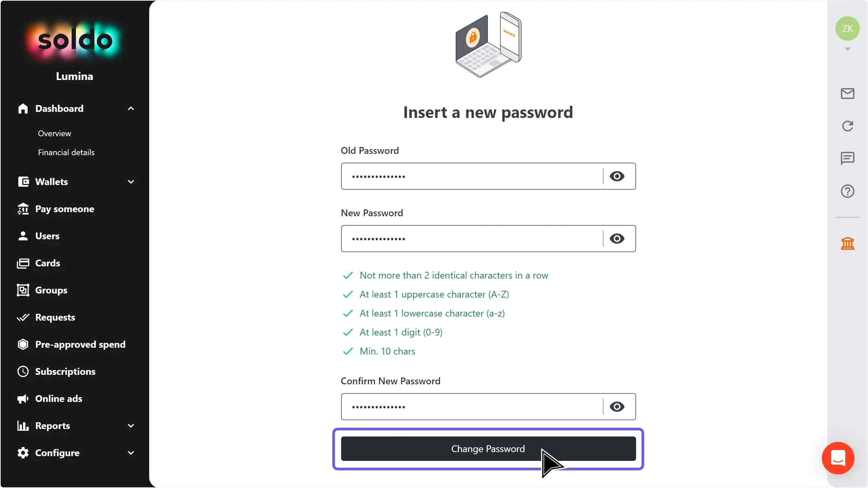
Task: Collapse the Dashboard menu section
Action: (131, 108)
